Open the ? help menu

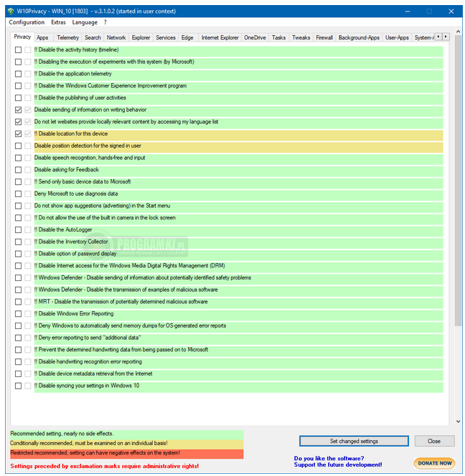coord(105,22)
